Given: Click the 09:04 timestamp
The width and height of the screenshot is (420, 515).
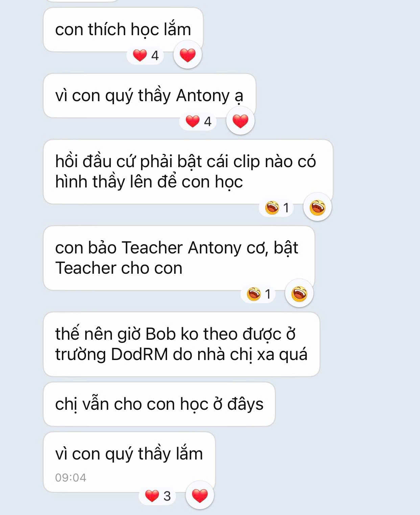Looking at the screenshot, I should click(x=71, y=477).
